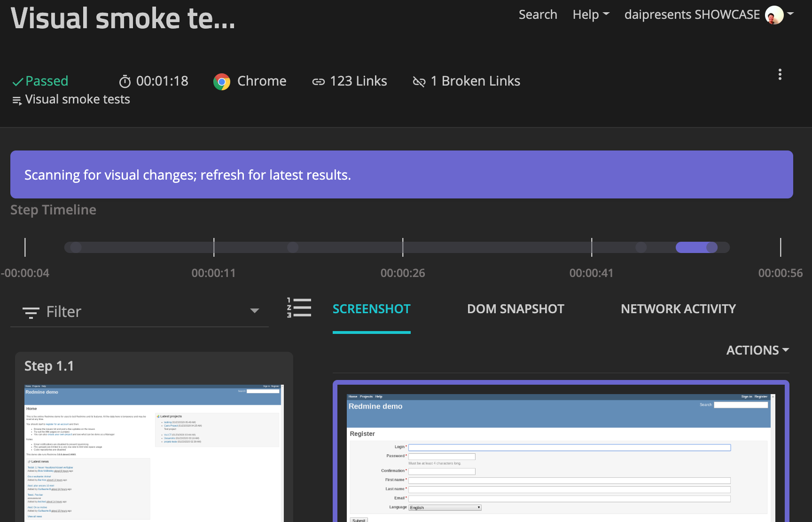This screenshot has width=812, height=522.
Task: Open the Help dropdown menu
Action: coord(590,15)
